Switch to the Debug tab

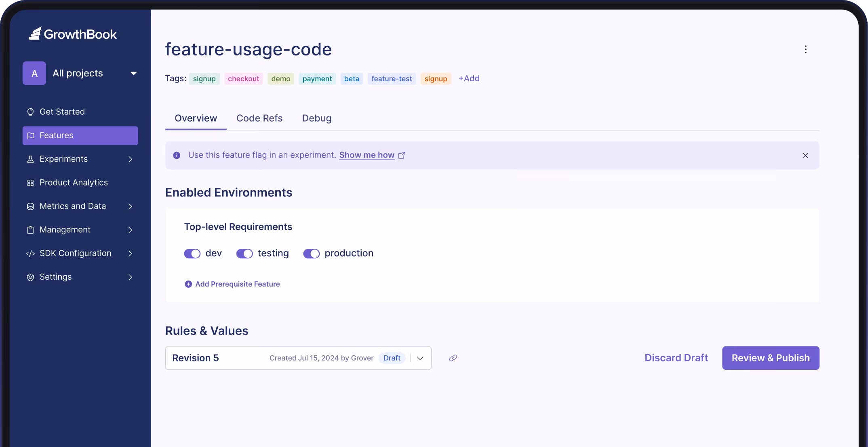pos(317,118)
